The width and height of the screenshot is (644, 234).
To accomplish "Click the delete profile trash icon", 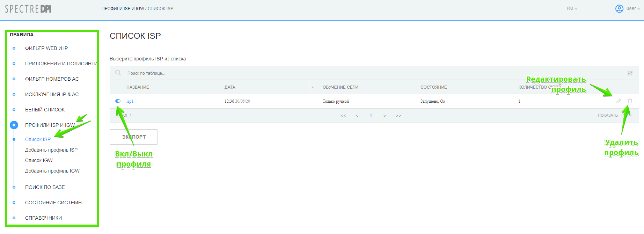I will pyautogui.click(x=630, y=101).
